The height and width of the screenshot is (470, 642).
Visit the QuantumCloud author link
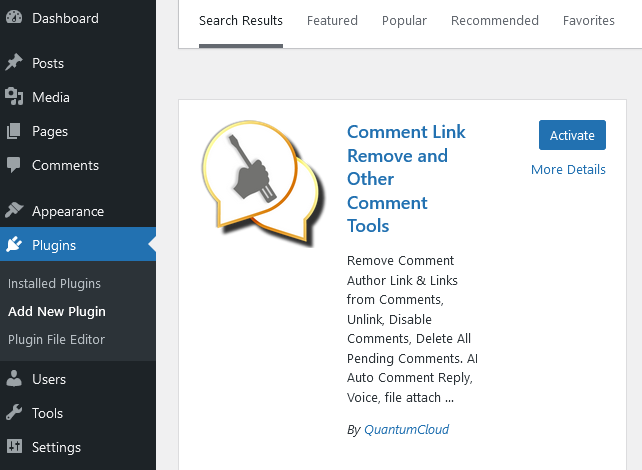406,429
